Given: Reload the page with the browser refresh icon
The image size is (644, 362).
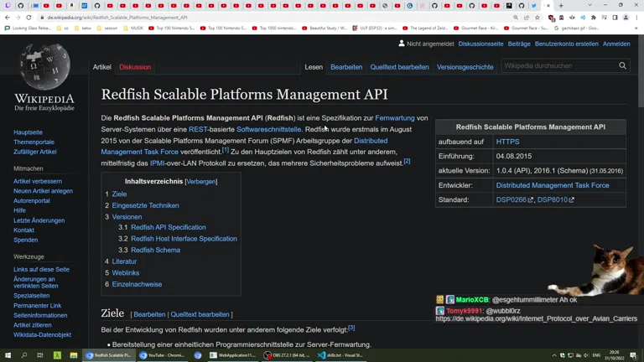Looking at the screenshot, I should click(29, 18).
